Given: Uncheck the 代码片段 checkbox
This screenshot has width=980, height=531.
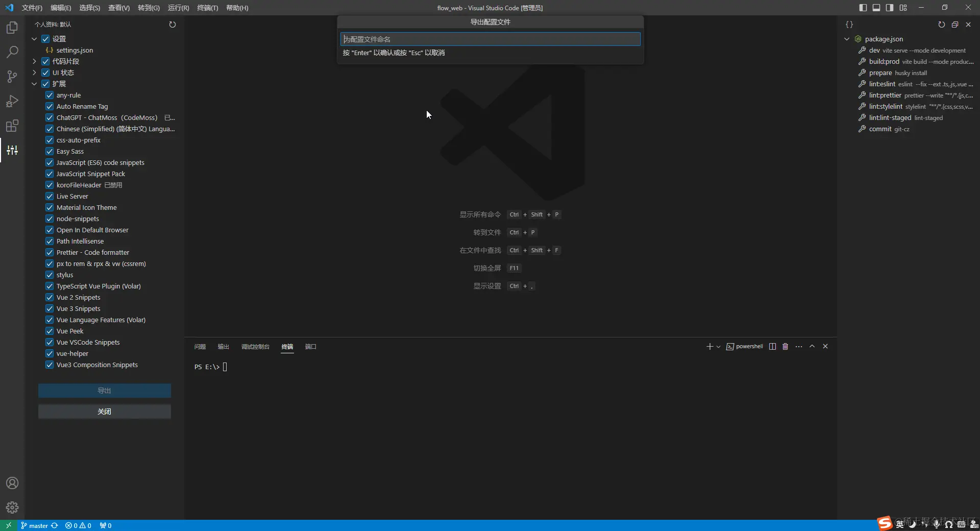Looking at the screenshot, I should 45,61.
